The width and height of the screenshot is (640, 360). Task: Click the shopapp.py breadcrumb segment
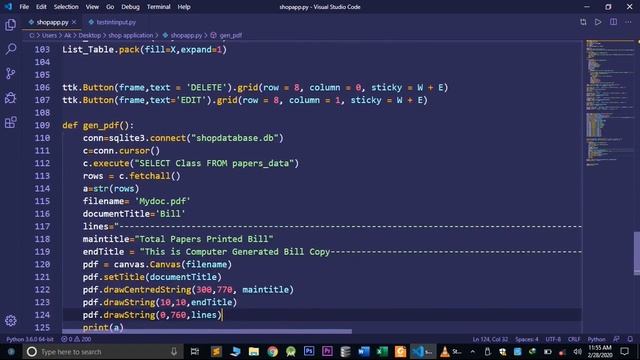tap(186, 36)
